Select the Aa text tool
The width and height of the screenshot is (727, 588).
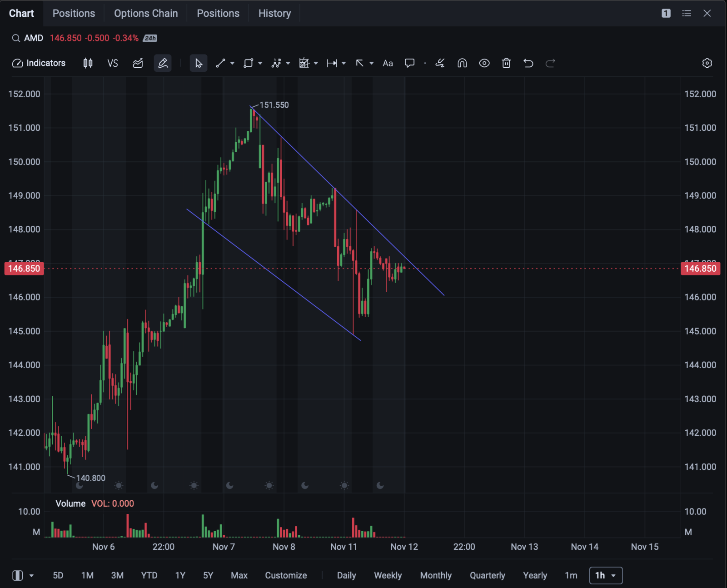click(388, 63)
